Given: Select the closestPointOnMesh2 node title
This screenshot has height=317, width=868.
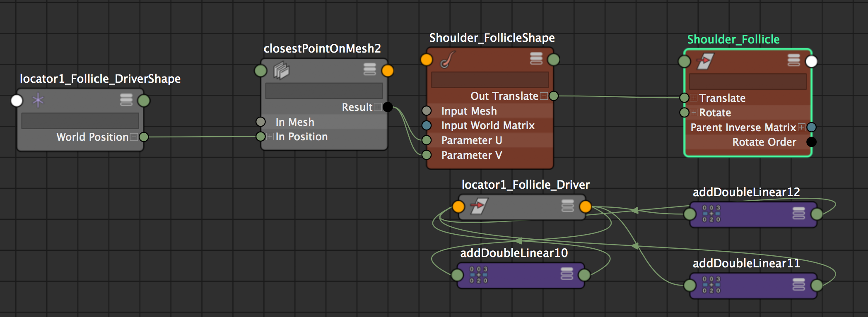Looking at the screenshot, I should [x=322, y=48].
